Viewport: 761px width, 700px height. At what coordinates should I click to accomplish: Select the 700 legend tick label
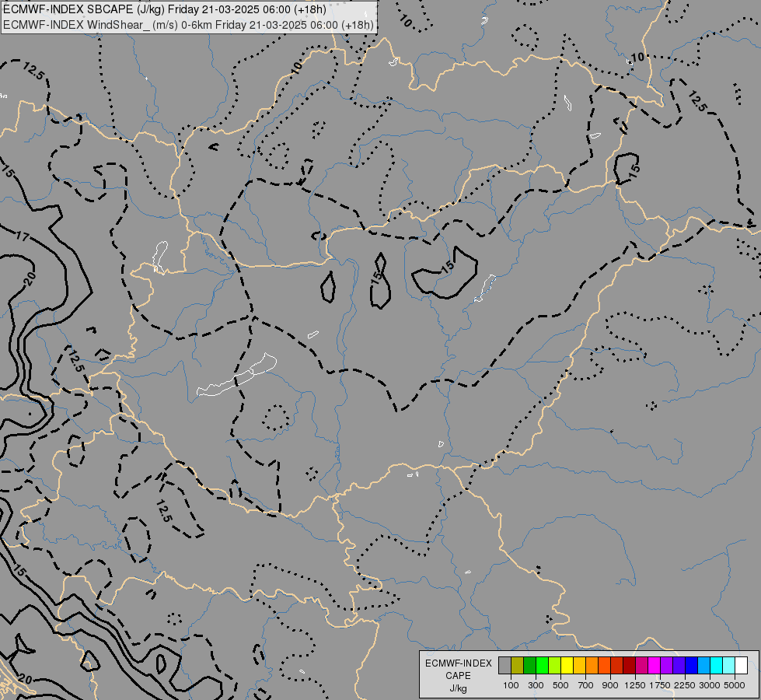tap(586, 685)
